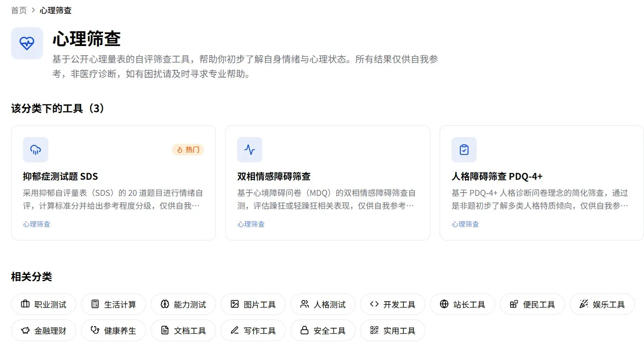The image size is (644, 354).
Task: Open the 抑郁症测试题 SDS tool title
Action: tap(61, 177)
